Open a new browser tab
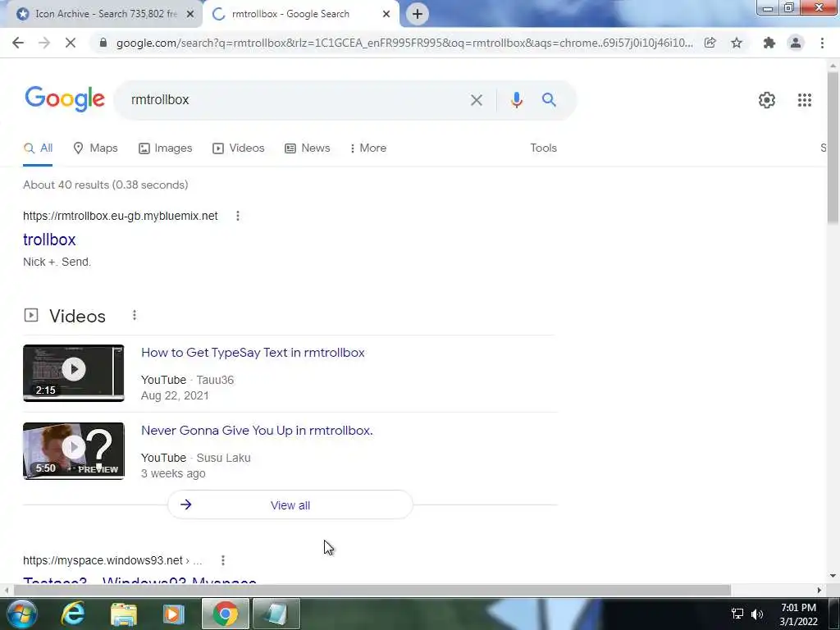840x630 pixels. pos(418,14)
